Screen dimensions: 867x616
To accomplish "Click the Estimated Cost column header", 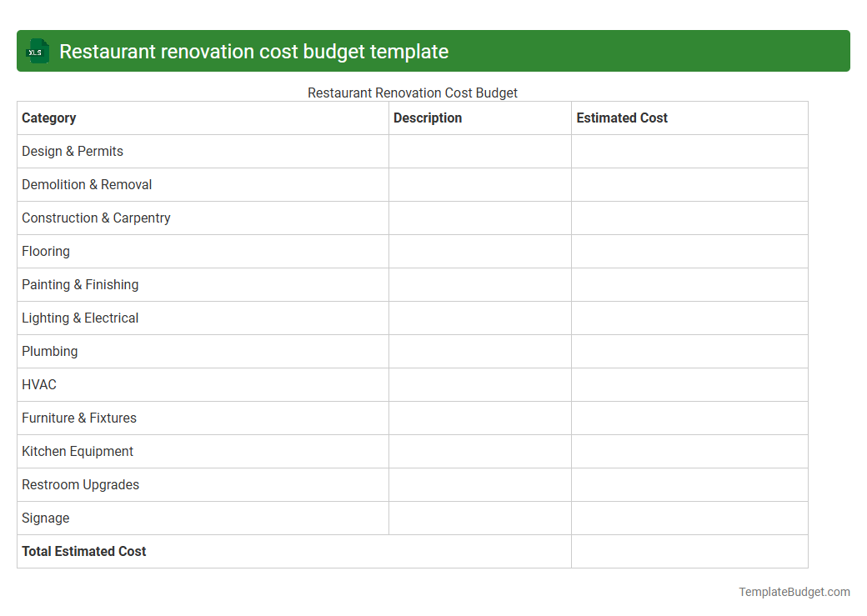I will [x=622, y=118].
